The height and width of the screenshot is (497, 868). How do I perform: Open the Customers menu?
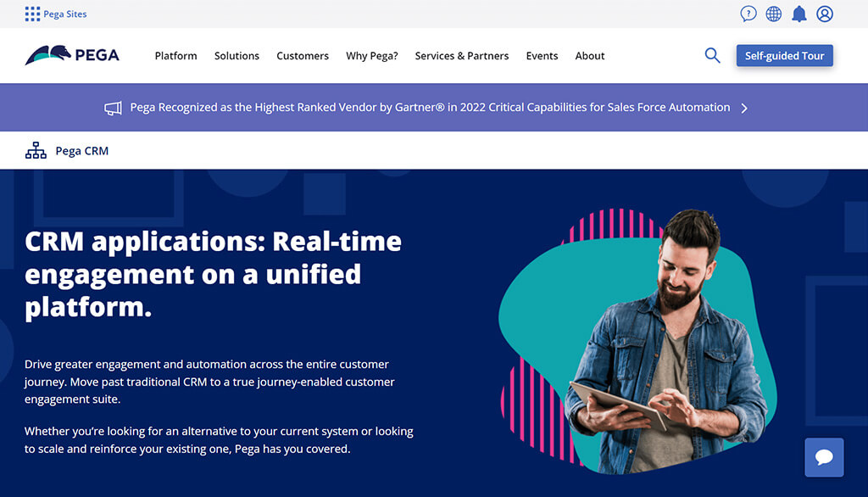click(x=303, y=56)
